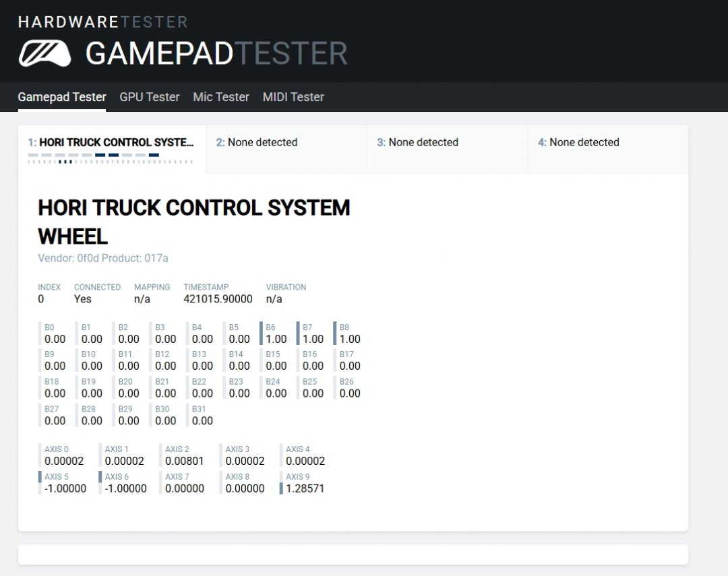Click the GAMEPADTESTER title text
Viewport: 728px width, 576px height.
click(x=216, y=53)
